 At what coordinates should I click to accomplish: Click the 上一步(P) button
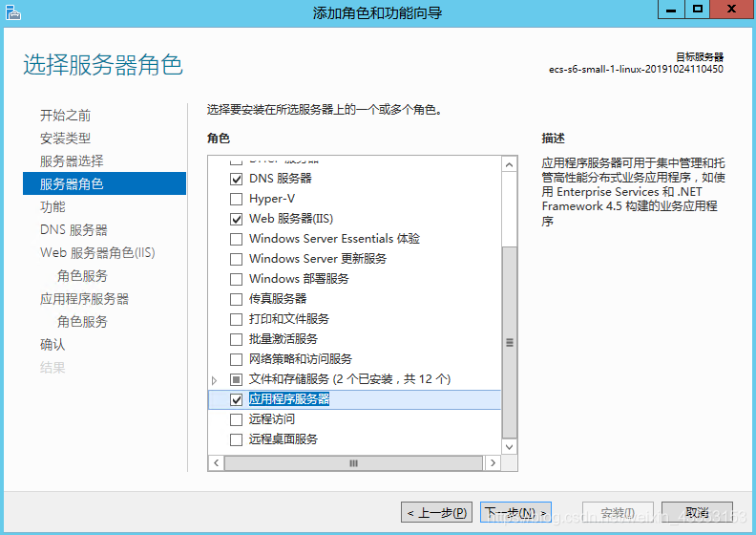tap(436, 512)
